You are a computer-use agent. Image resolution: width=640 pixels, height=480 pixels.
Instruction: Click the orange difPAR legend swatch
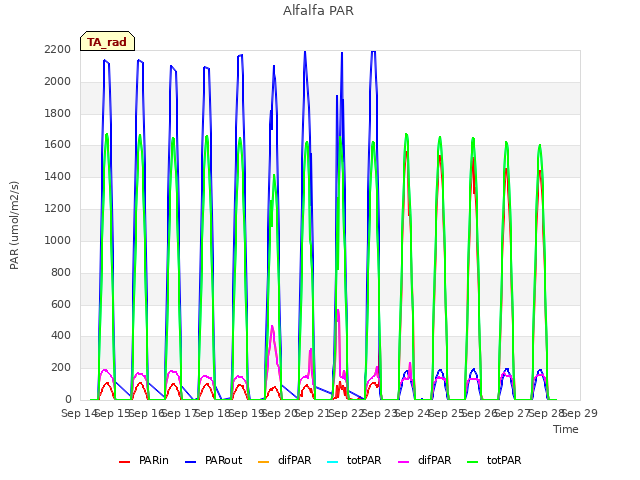[264, 462]
